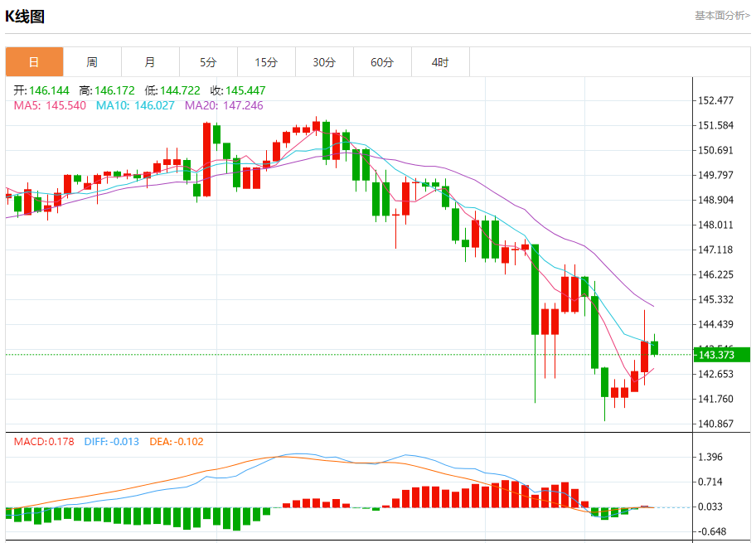This screenshot has height=543, width=756.
Task: Click the 146.225 price axis label
Action: coord(716,274)
